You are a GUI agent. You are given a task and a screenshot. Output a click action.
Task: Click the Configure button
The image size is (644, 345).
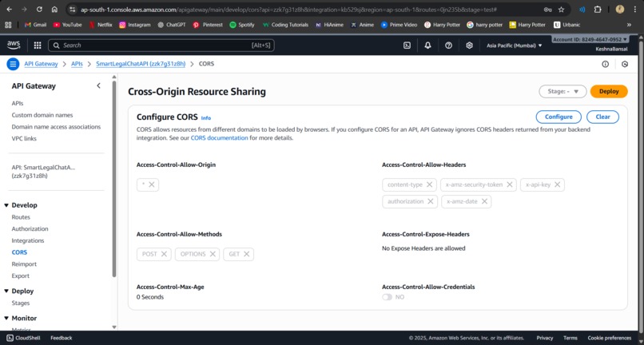559,117
